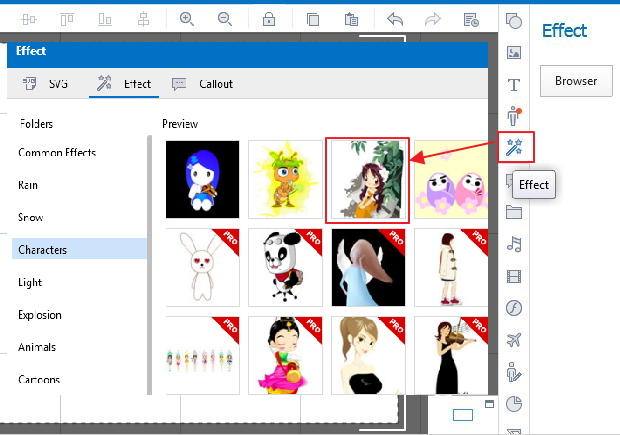
Task: Switch to the Callout tab
Action: pos(202,84)
